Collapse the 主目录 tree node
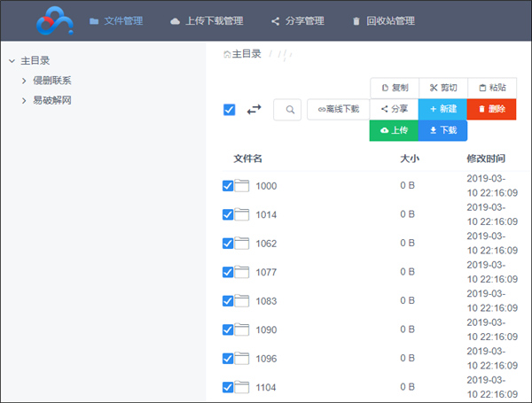 (x=12, y=61)
